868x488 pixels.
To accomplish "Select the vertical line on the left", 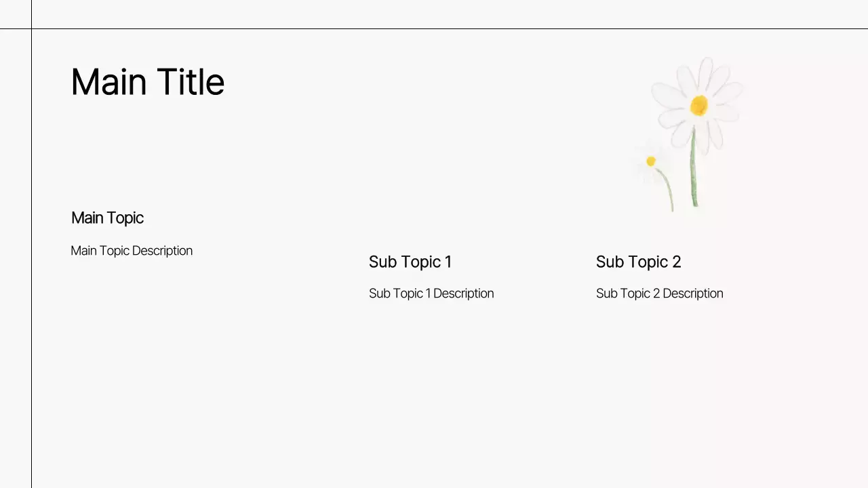I will pyautogui.click(x=31, y=271).
